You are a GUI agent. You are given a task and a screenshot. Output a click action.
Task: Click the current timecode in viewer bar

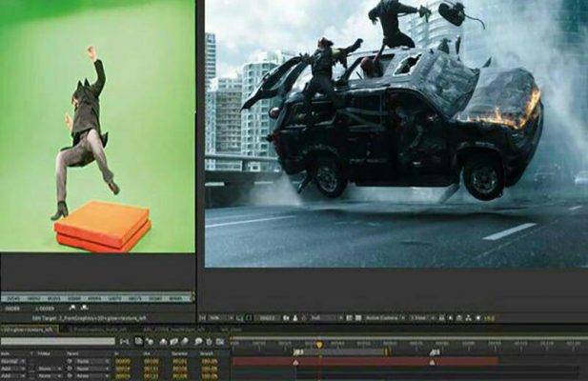[267, 318]
